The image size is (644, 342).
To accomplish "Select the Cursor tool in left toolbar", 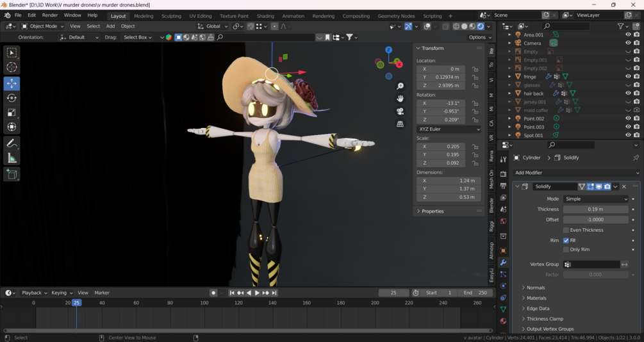I will 12,67.
